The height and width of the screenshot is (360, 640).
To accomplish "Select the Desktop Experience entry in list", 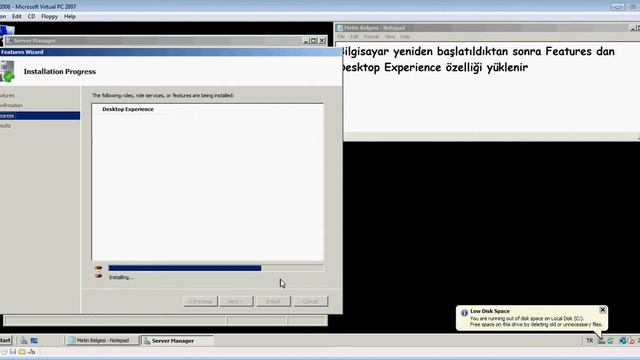I will (128, 109).
